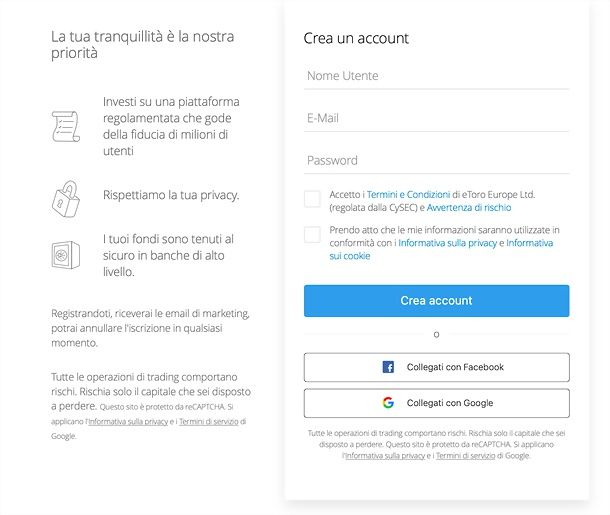Click the bank safe icon
Screen dimensions: 610x515
(66, 255)
